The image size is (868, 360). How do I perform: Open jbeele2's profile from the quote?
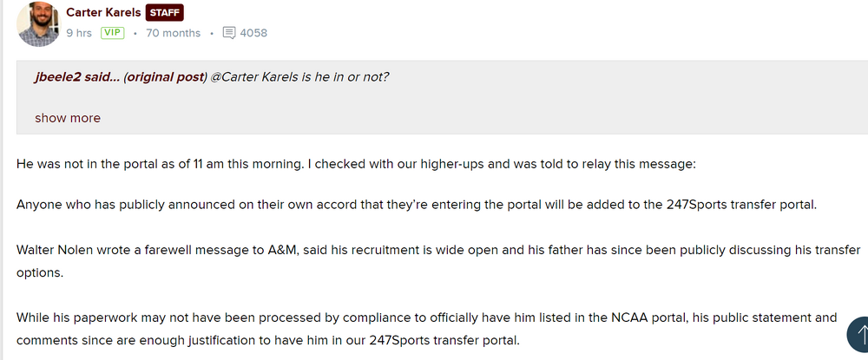(59, 76)
